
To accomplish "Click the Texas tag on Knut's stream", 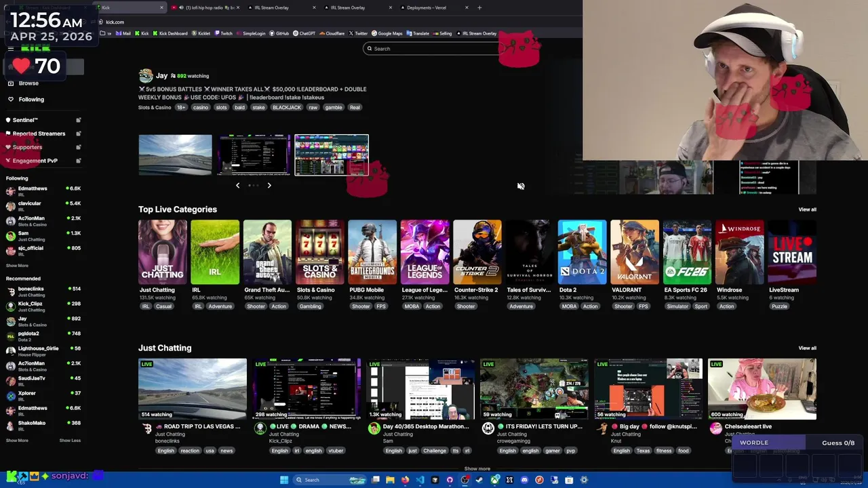I will click(x=643, y=451).
